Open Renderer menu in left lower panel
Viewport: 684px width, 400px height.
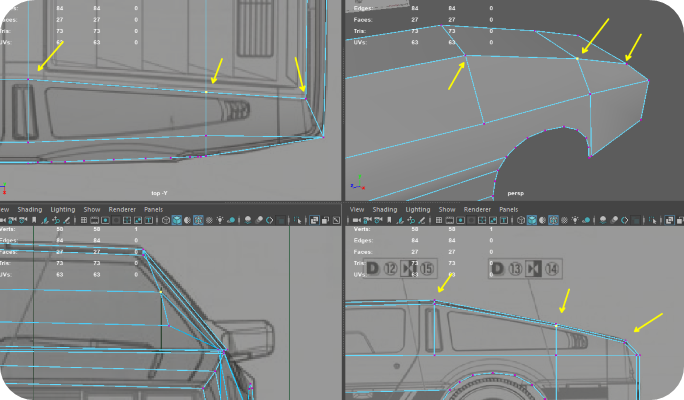(122, 209)
